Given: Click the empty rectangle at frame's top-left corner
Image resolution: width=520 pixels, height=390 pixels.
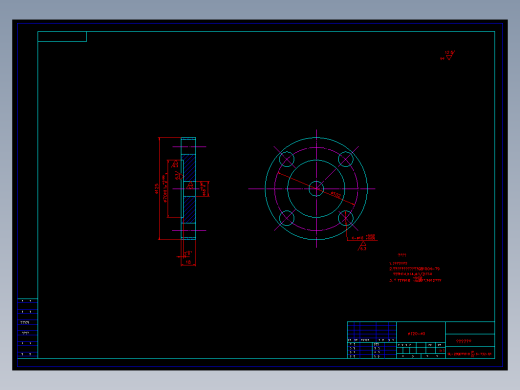Looking at the screenshot, I should click(x=62, y=37).
